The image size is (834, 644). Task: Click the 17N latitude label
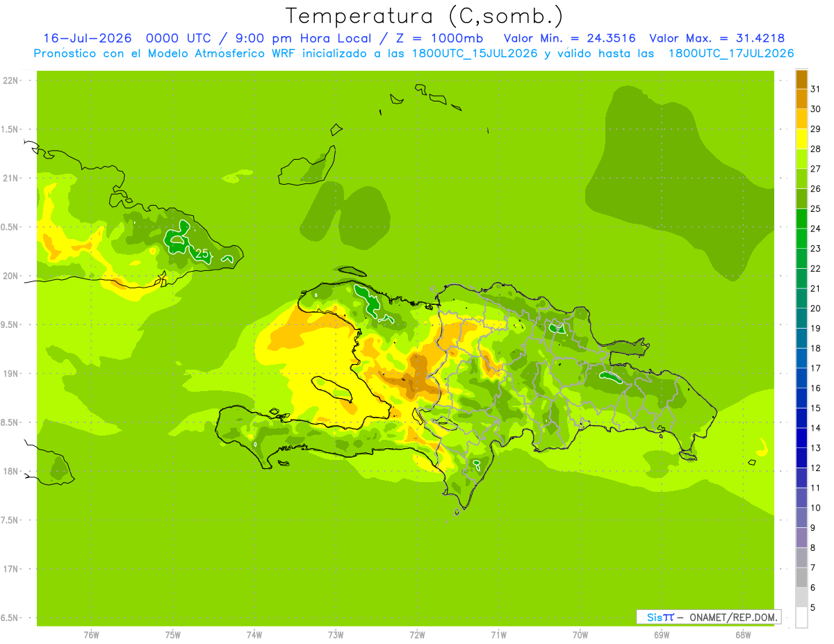tap(10, 569)
